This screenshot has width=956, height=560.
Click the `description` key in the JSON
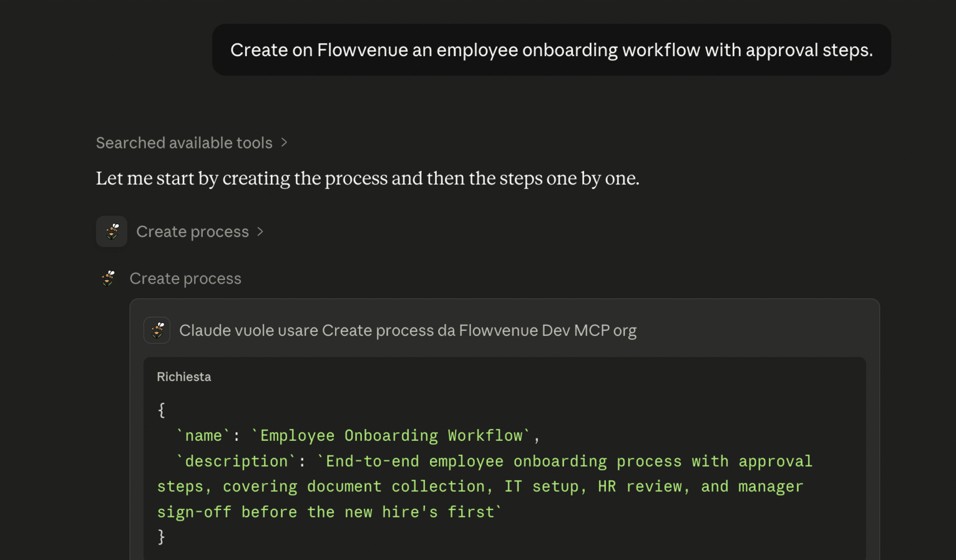pos(237,461)
